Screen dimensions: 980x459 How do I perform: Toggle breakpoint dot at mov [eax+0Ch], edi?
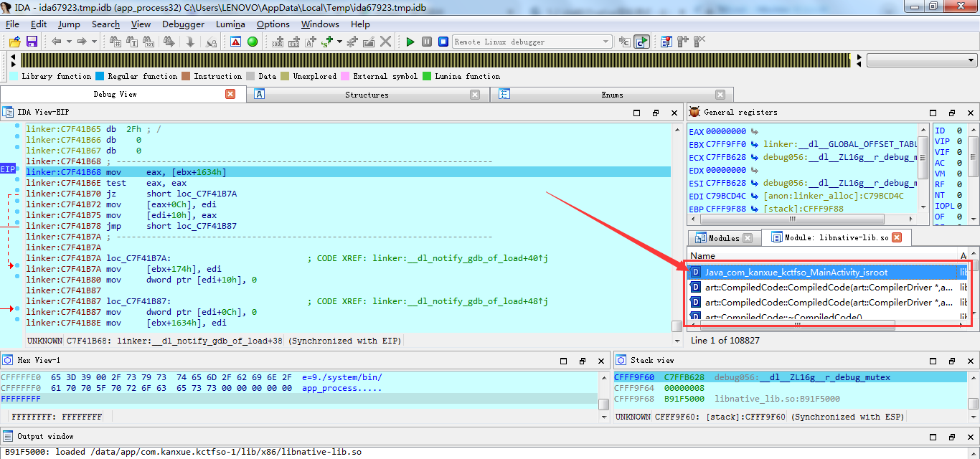(17, 201)
